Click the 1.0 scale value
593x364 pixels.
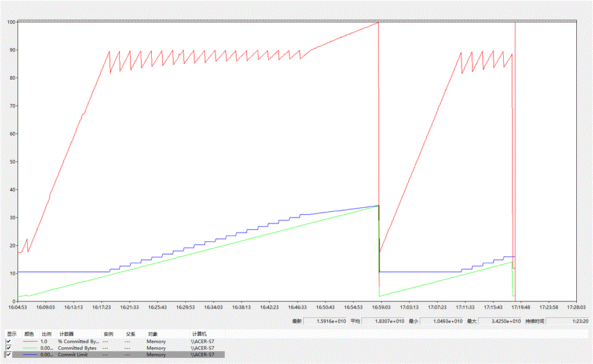click(x=44, y=341)
